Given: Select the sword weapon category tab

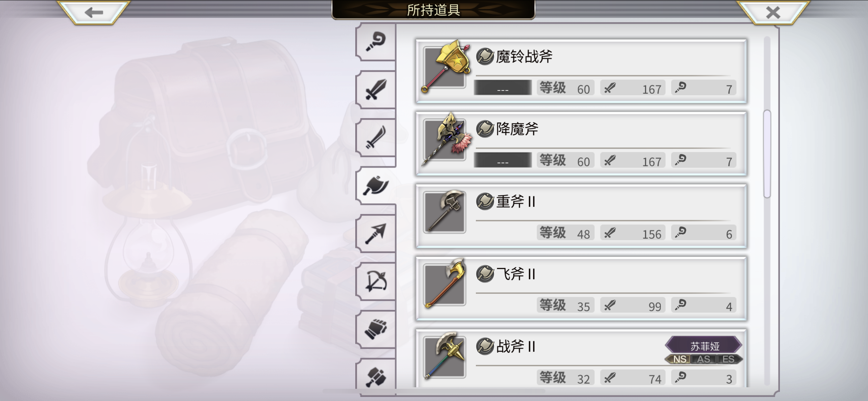Looking at the screenshot, I should click(376, 90).
